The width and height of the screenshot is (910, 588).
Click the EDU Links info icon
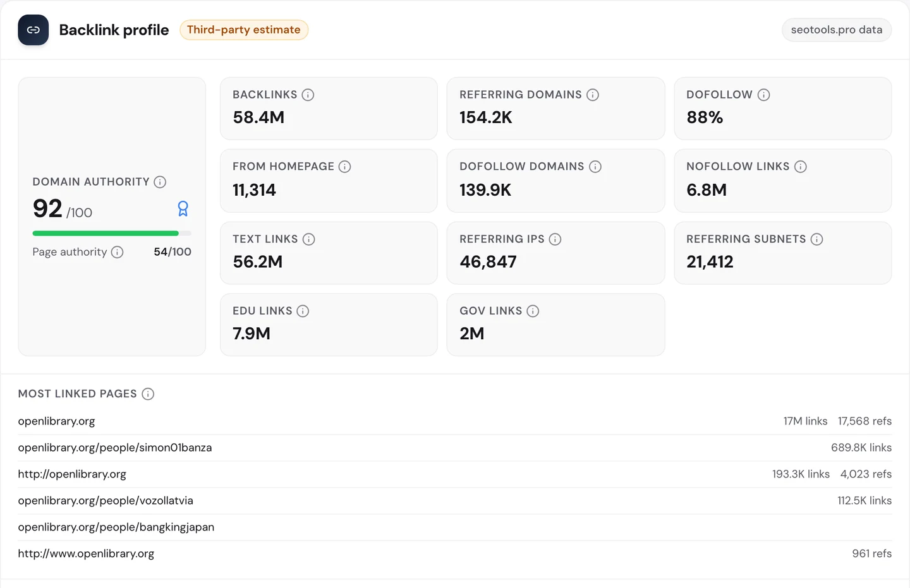(x=303, y=311)
